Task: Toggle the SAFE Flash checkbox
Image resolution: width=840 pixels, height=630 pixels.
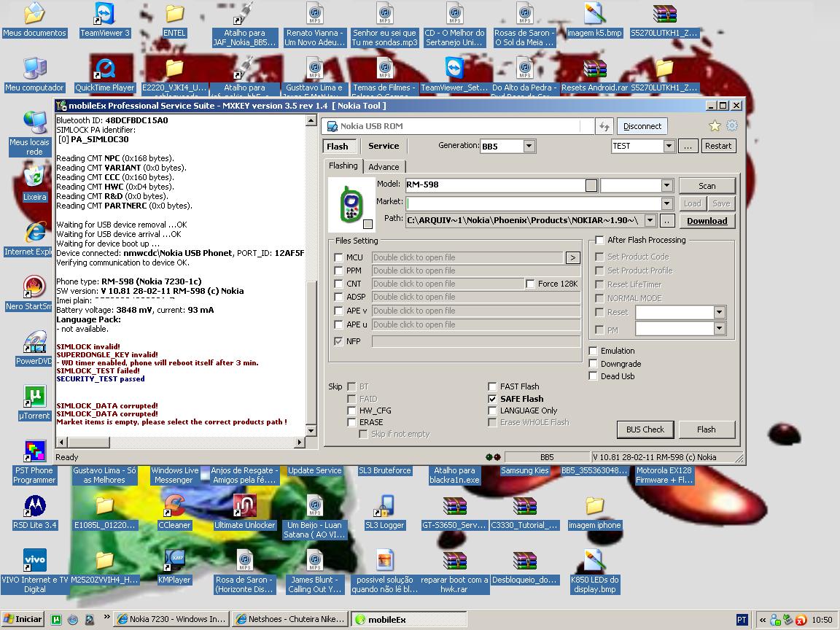Action: (492, 399)
